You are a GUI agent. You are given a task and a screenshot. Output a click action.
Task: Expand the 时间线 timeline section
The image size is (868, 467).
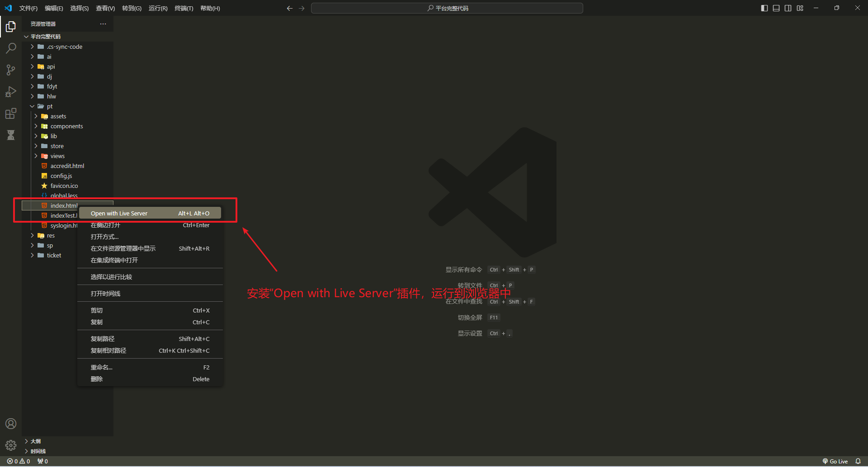68,451
